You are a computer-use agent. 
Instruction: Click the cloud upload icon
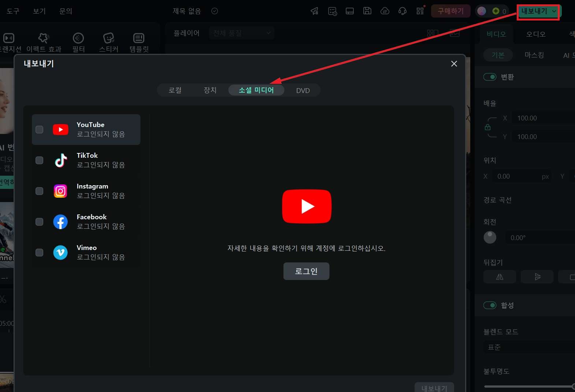click(x=385, y=11)
